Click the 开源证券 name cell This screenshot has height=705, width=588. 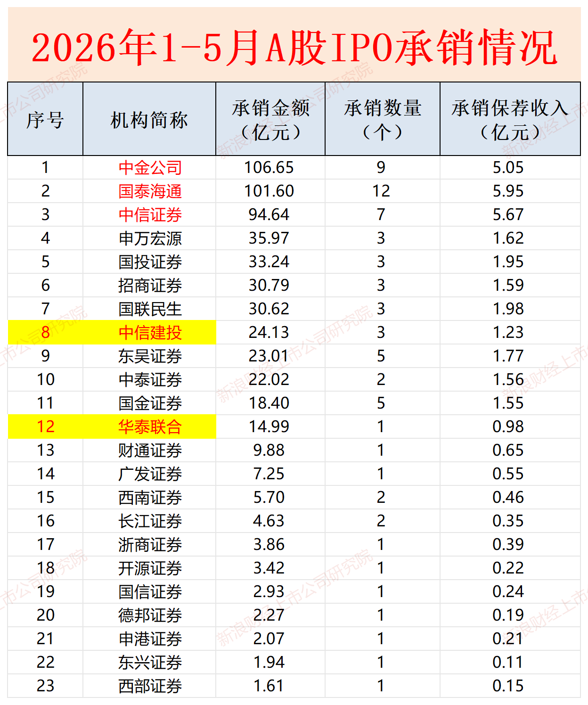pyautogui.click(x=149, y=568)
